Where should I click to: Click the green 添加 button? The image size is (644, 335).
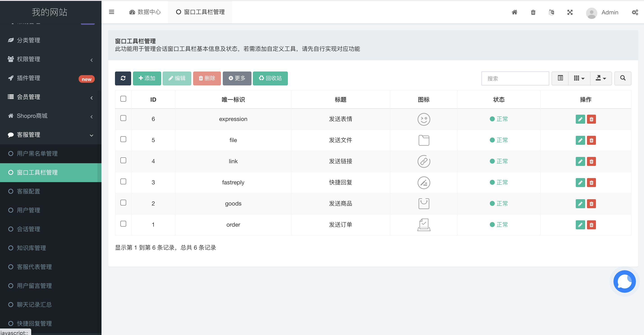[147, 78]
